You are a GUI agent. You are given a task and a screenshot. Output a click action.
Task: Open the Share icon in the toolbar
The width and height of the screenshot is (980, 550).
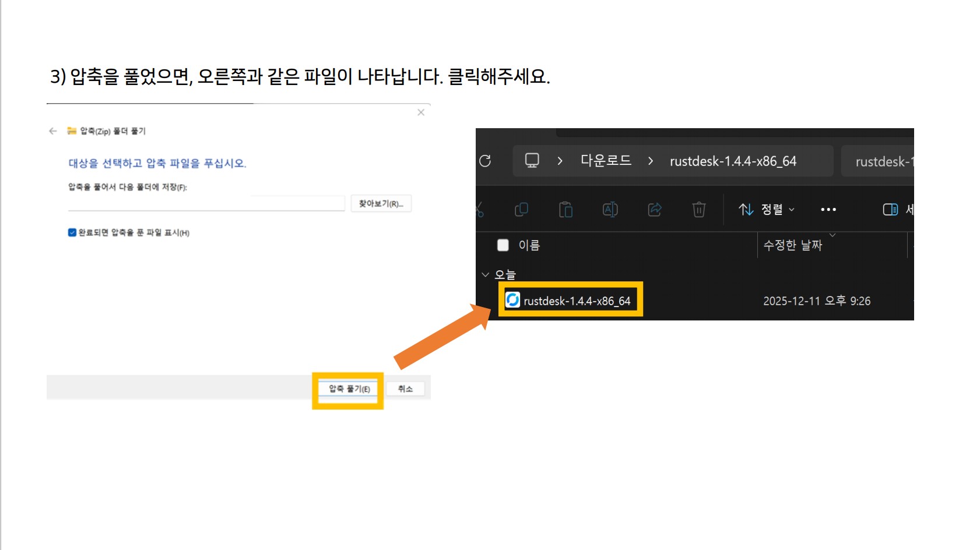pyautogui.click(x=654, y=210)
